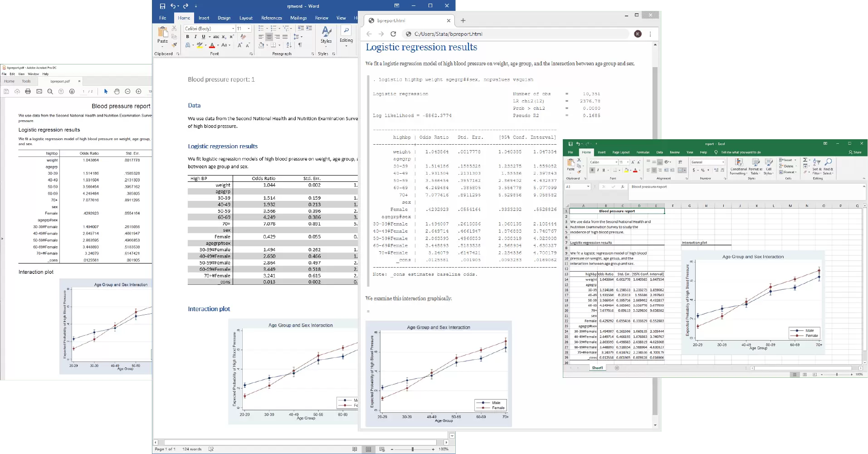Increase indent in Word paragraph group
The width and height of the screenshot is (868, 454).
pos(309,28)
